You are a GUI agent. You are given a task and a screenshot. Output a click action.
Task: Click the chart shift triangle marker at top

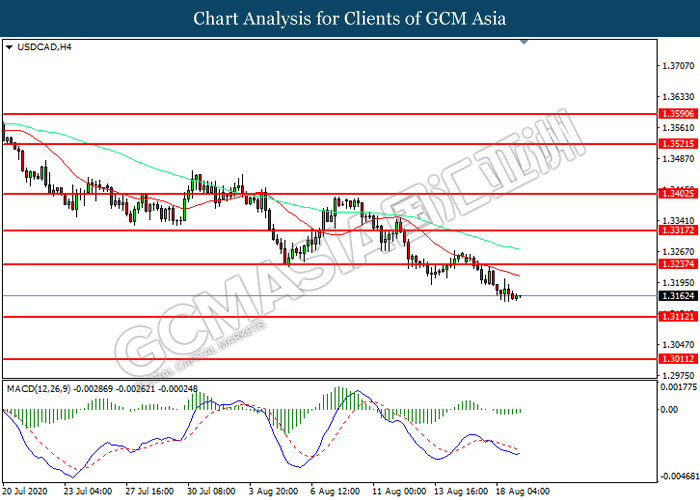(x=524, y=42)
